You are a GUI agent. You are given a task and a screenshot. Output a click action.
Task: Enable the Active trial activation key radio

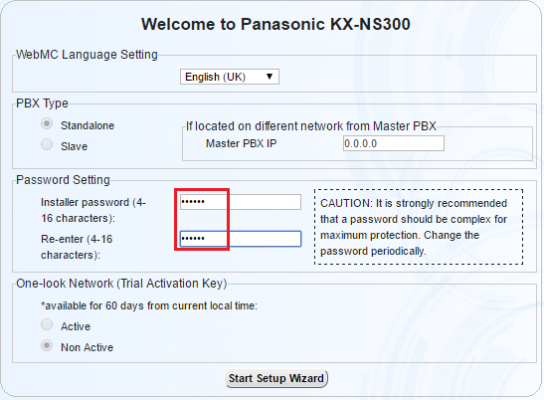click(47, 325)
